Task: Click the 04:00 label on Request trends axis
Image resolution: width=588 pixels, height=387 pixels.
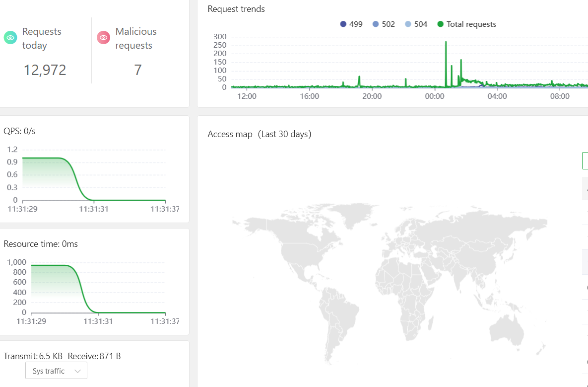Action: coord(497,96)
